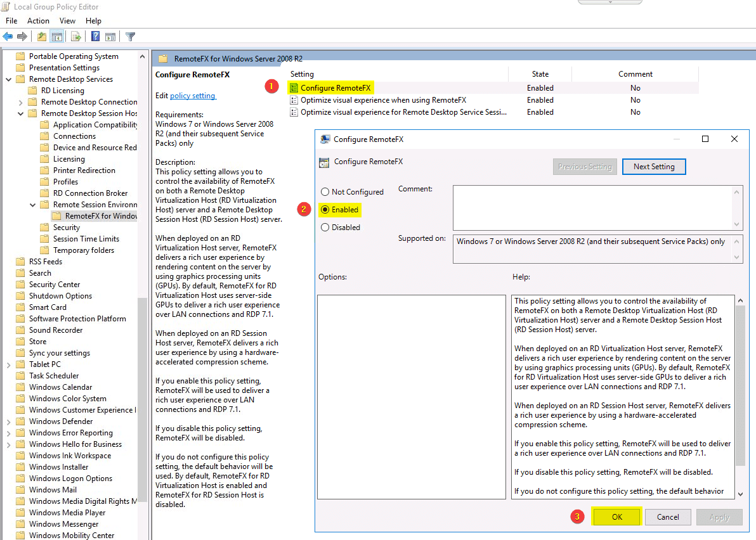Click the Export List toolbar icon
The width and height of the screenshot is (756, 540).
click(75, 36)
